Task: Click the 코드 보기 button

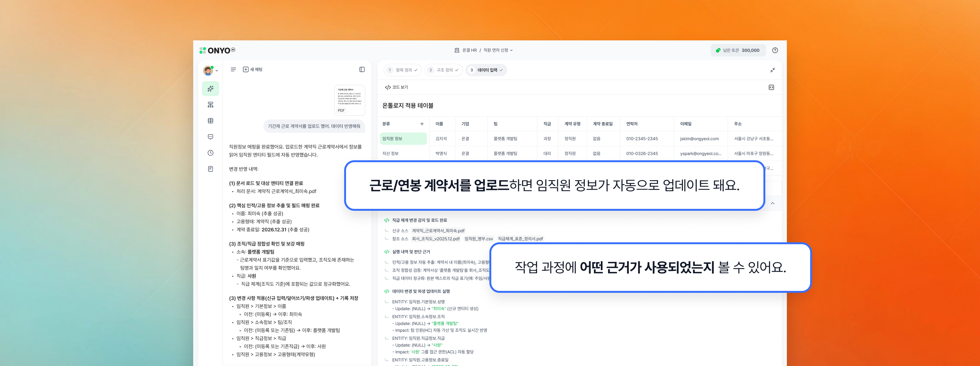Action: coord(397,87)
